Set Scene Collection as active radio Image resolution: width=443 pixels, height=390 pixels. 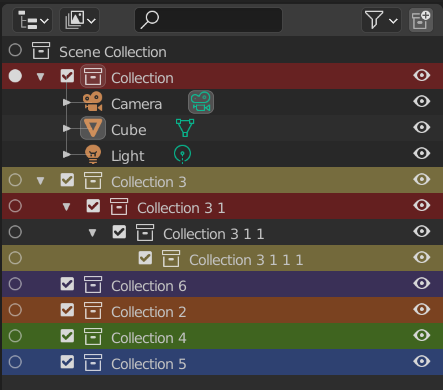pyautogui.click(x=15, y=50)
